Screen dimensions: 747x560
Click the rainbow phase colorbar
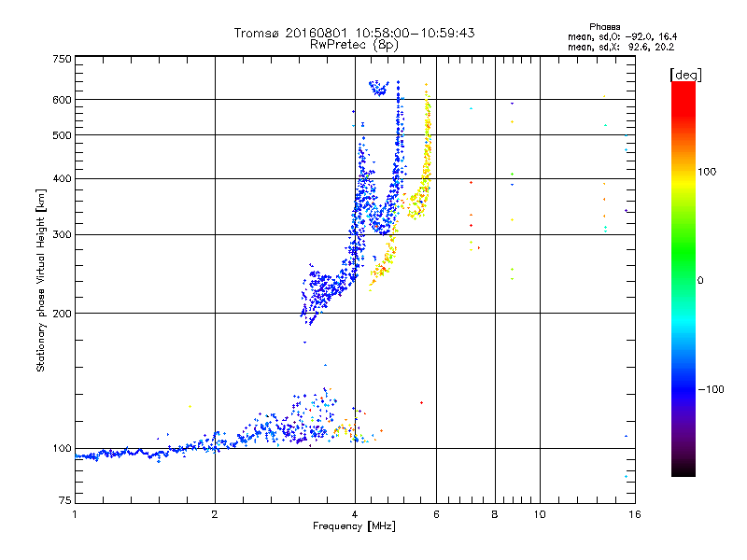pyautogui.click(x=684, y=279)
